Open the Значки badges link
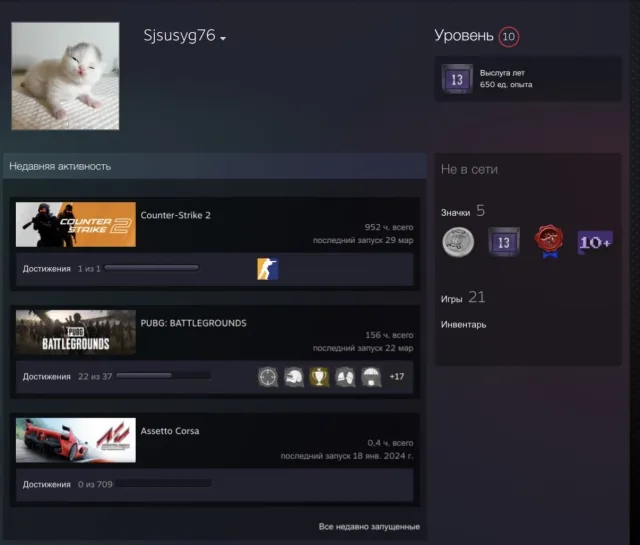640x545 pixels. [x=456, y=213]
